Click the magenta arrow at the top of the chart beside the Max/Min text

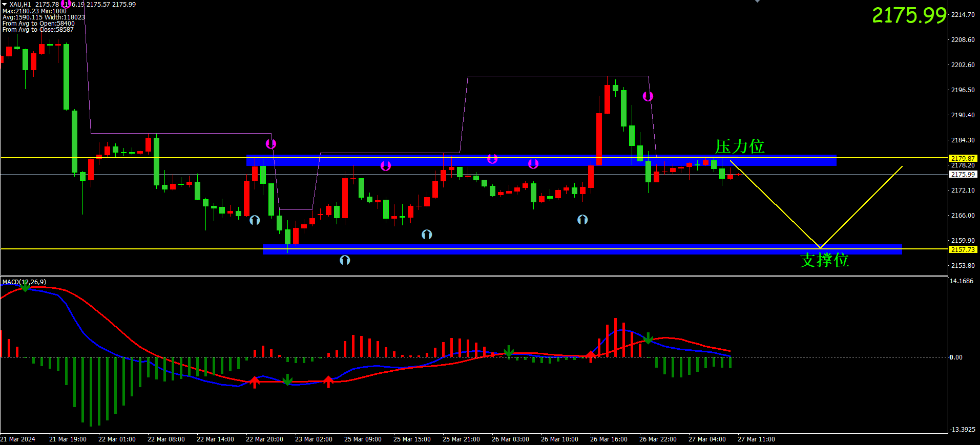66,4
